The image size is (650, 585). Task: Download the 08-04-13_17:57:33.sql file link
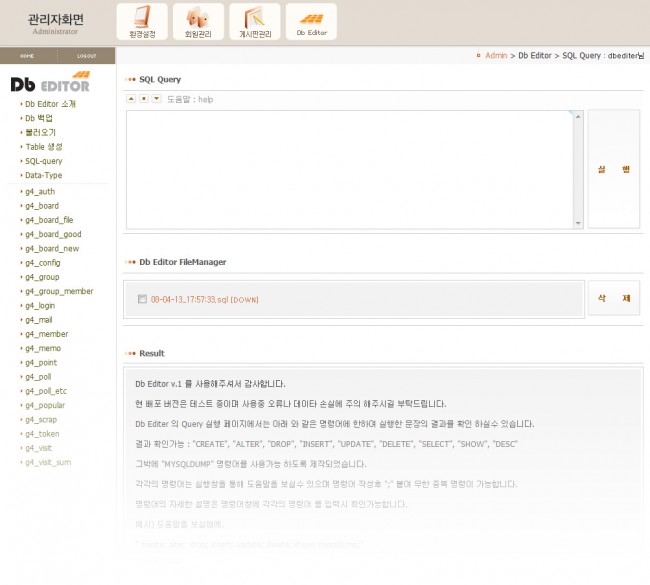204,299
